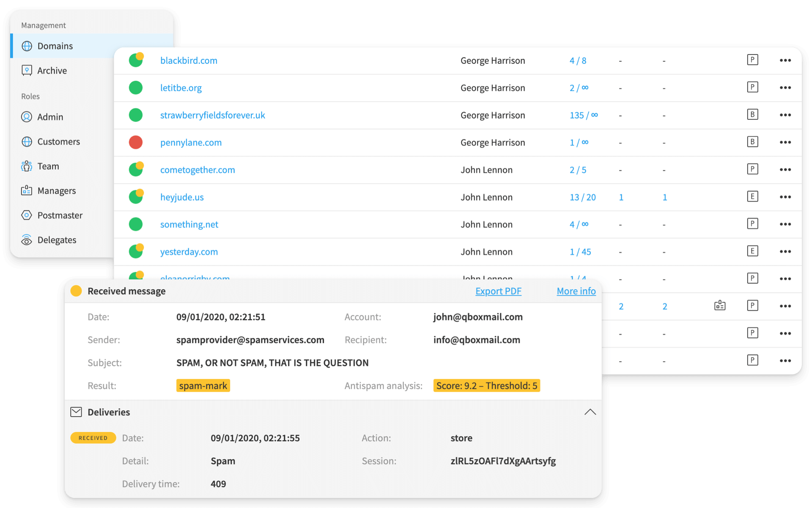The width and height of the screenshot is (812, 508).
Task: Click the ID card icon in the table row
Action: point(720,305)
